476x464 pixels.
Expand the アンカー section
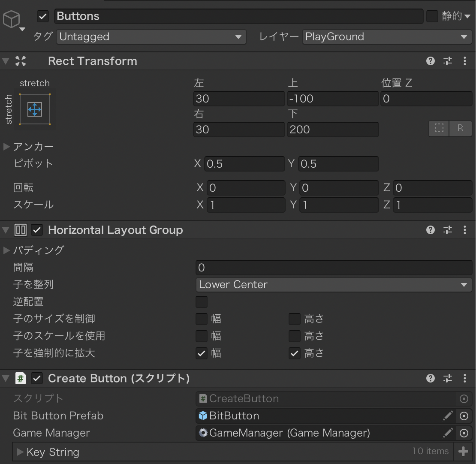point(7,147)
